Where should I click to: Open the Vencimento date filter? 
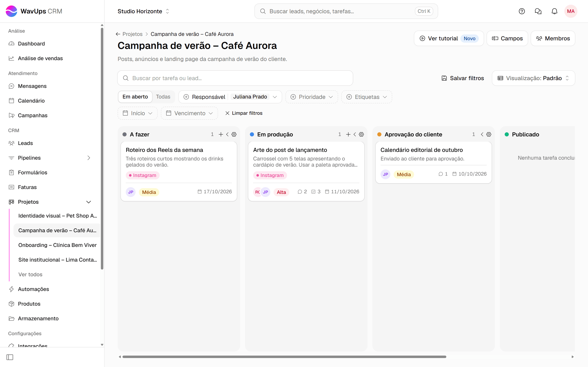tap(189, 113)
